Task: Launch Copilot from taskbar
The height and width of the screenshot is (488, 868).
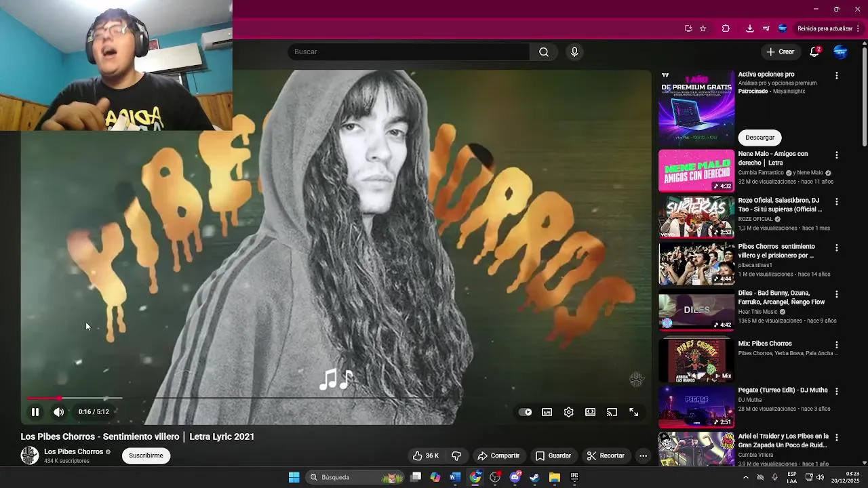Action: (x=435, y=477)
